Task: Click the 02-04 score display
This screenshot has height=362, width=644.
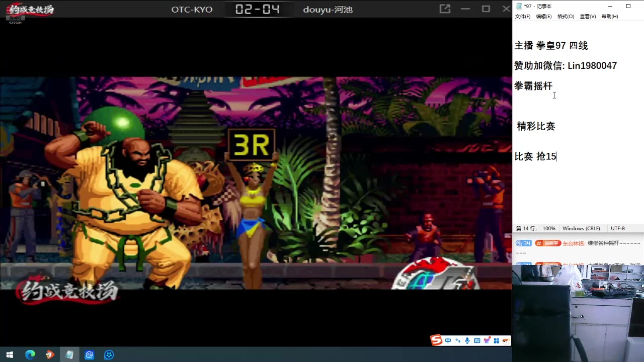Action: [x=257, y=9]
